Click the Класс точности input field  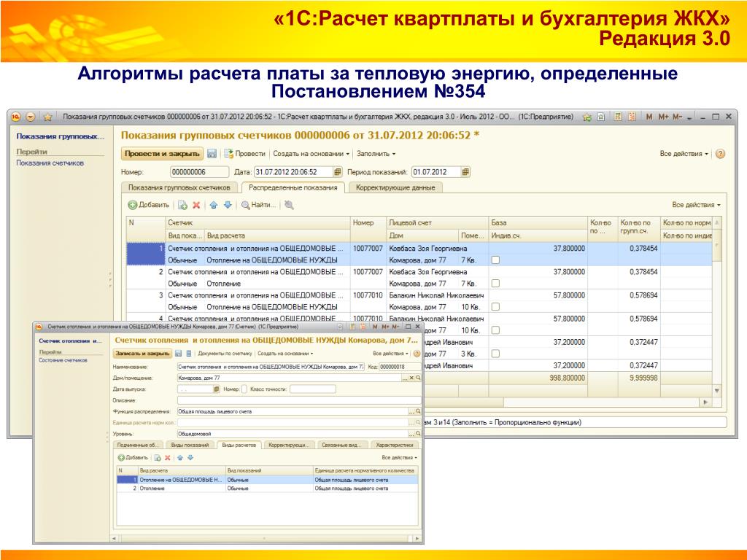point(312,389)
